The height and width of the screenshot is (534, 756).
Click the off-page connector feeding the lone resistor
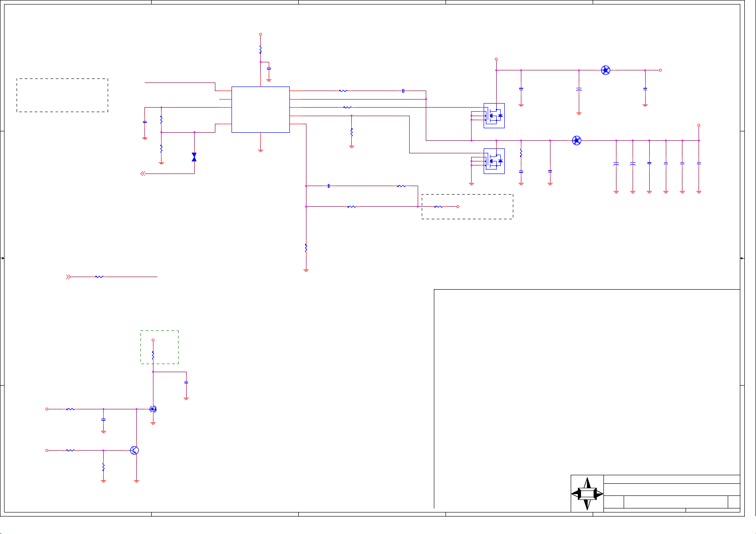[x=68, y=277]
